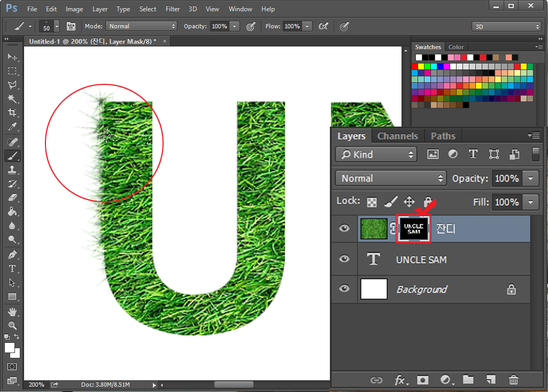
Task: Open the layer Kind filter dropdown
Action: click(x=376, y=154)
